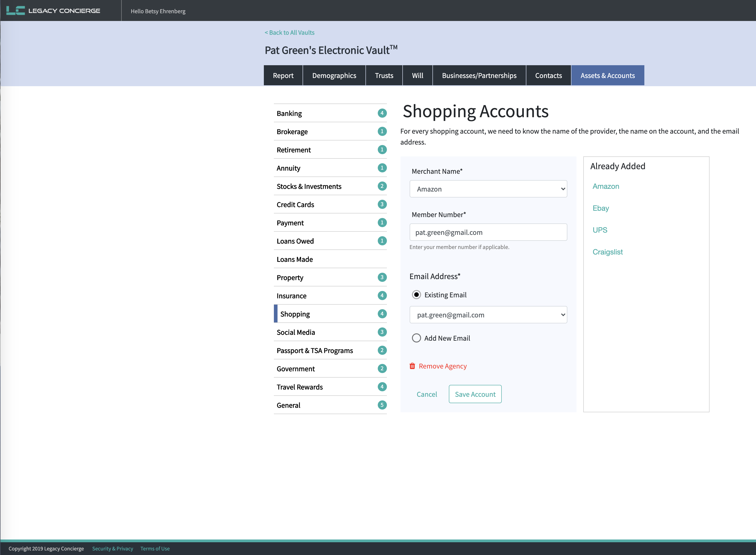Switch to the Demographics tab
756x555 pixels.
[x=334, y=75]
